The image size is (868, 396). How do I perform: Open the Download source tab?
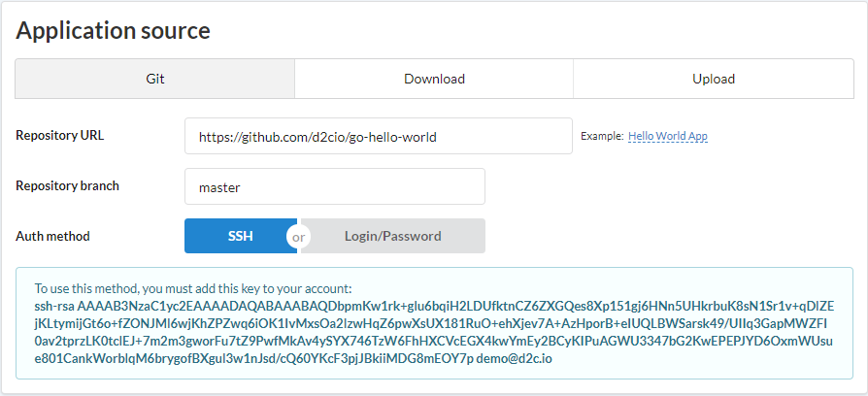click(x=434, y=79)
